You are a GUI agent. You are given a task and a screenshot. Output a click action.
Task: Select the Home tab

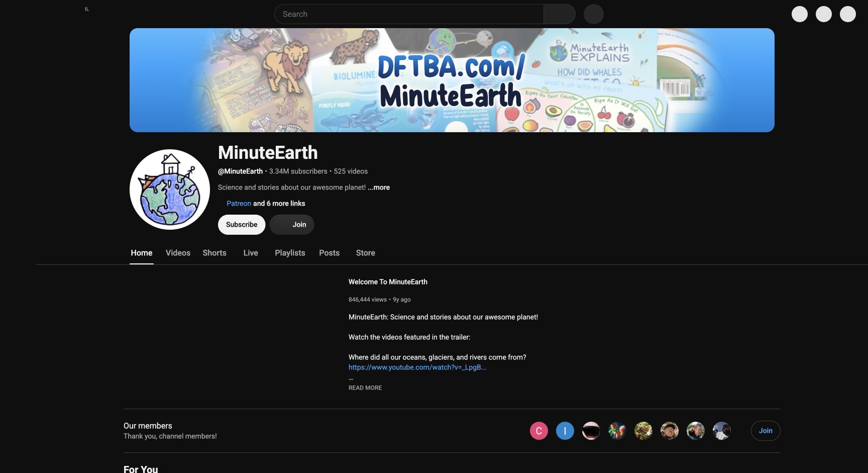coord(142,253)
